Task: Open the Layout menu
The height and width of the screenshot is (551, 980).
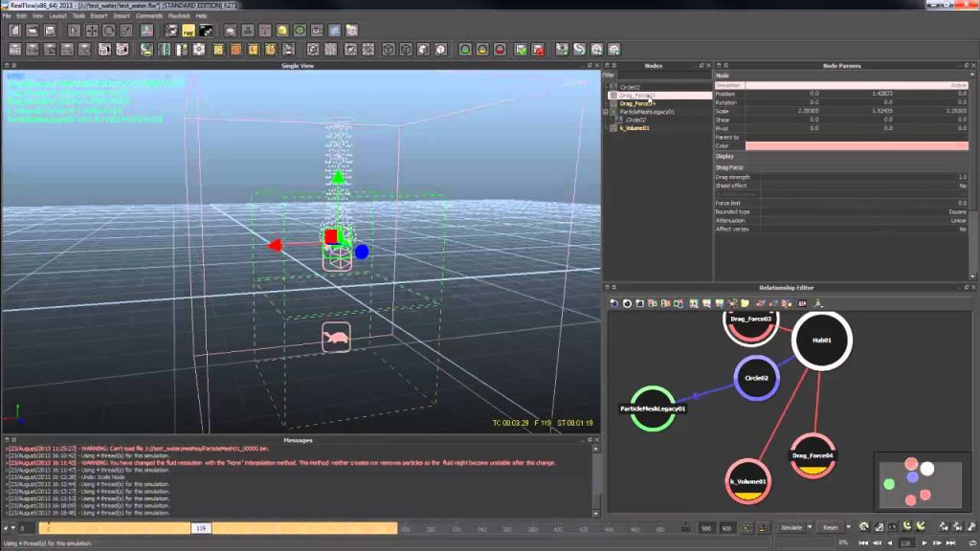Action: coord(57,15)
